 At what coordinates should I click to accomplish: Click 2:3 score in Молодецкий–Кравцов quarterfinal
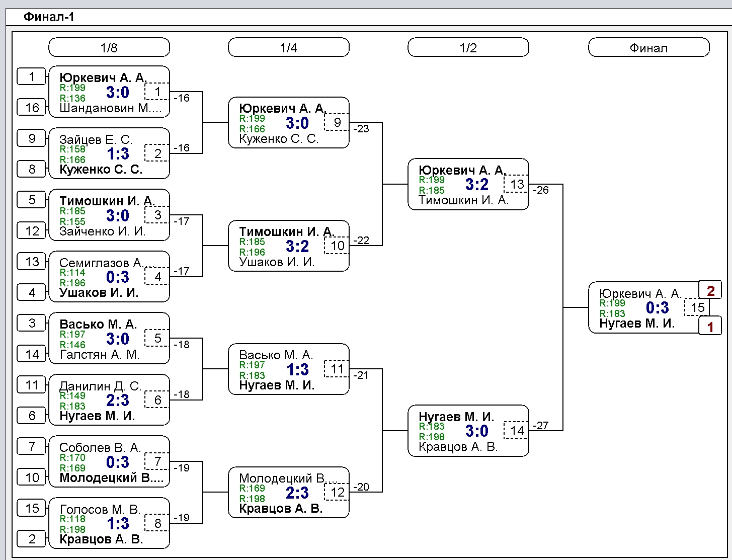(297, 493)
